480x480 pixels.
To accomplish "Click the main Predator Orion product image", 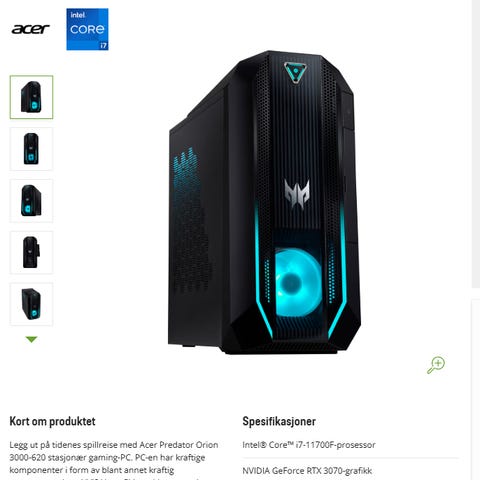I will coord(264,202).
